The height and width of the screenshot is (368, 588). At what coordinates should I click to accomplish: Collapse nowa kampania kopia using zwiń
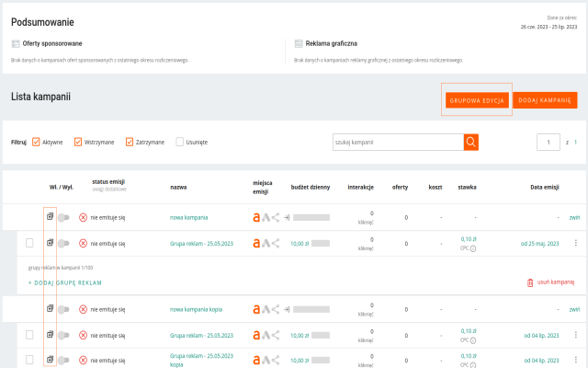pyautogui.click(x=574, y=309)
